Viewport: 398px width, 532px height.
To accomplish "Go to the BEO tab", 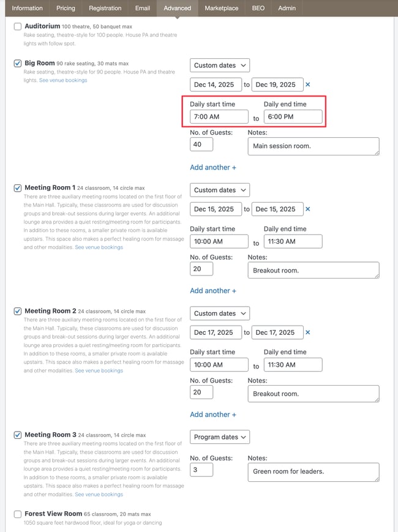I will coord(258,9).
